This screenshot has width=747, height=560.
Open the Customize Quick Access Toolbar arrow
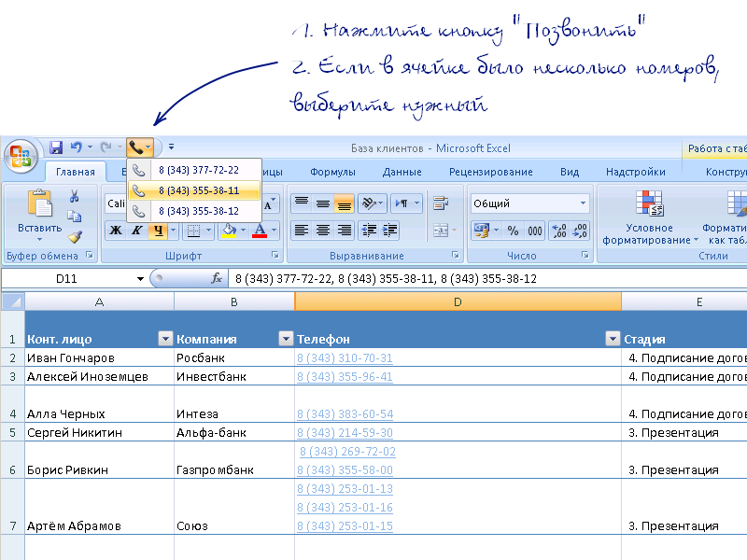point(171,147)
